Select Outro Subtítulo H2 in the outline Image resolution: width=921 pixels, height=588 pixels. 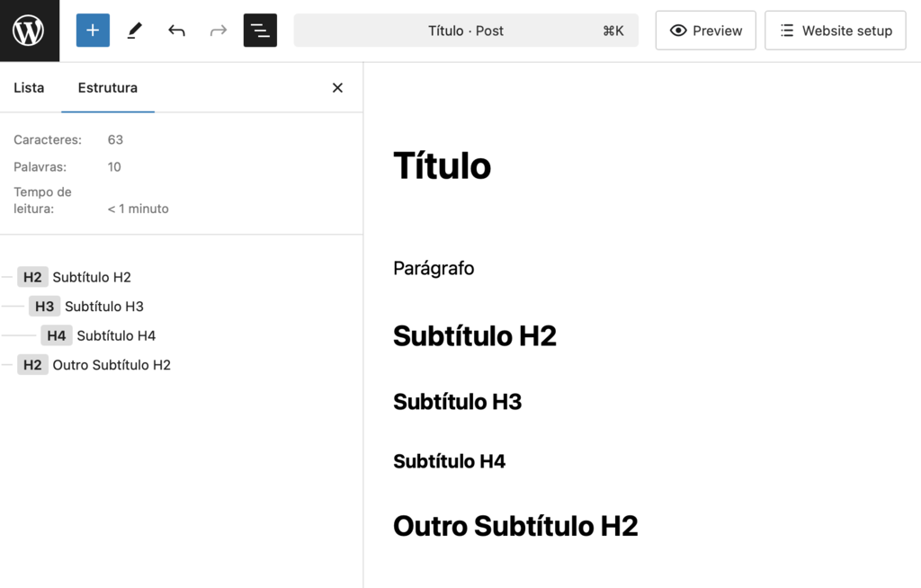pos(110,364)
